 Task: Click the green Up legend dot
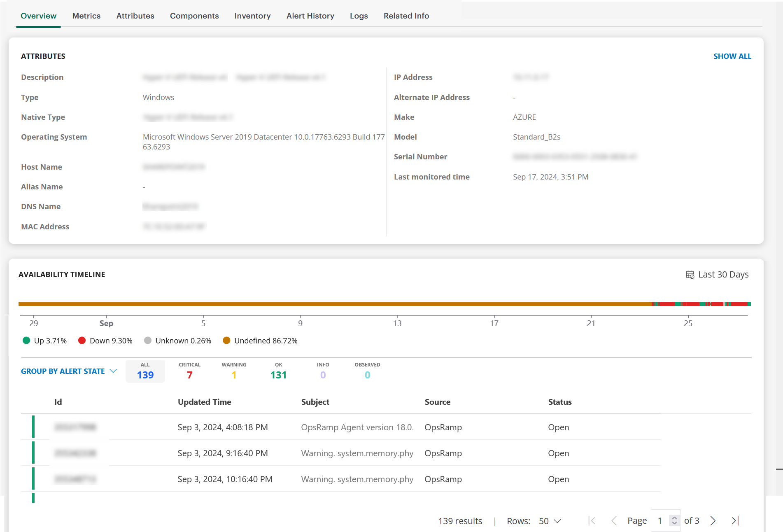26,341
